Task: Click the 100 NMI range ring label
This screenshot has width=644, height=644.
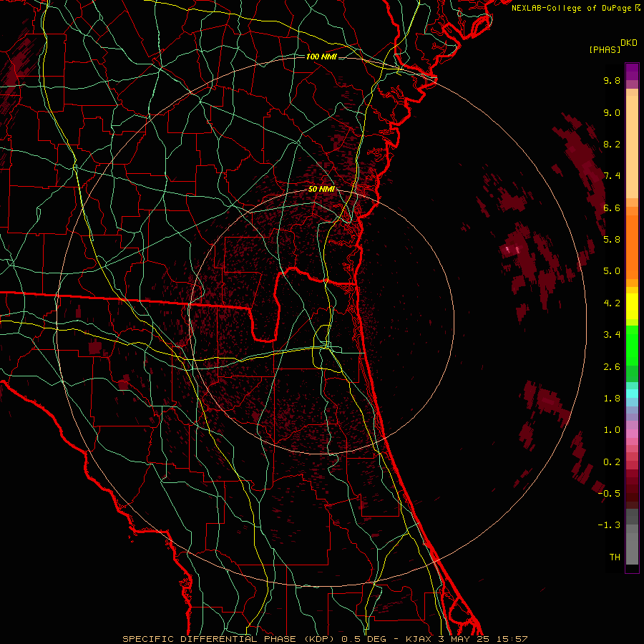Action: click(x=321, y=57)
